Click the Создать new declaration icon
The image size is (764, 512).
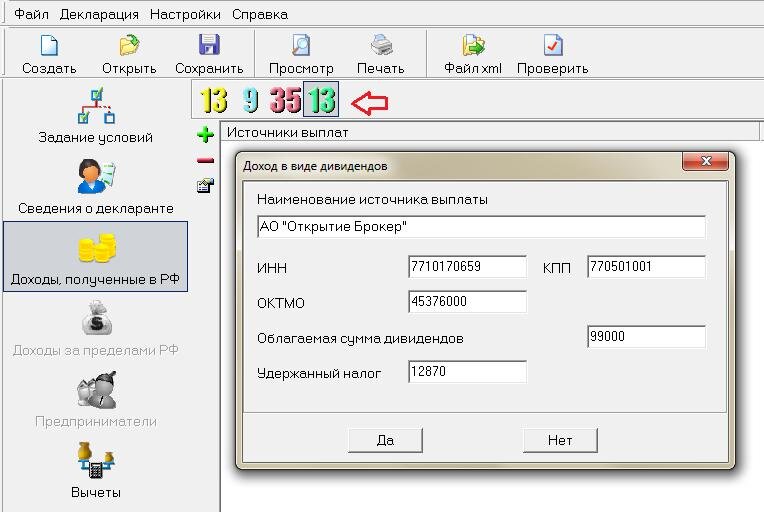(49, 46)
